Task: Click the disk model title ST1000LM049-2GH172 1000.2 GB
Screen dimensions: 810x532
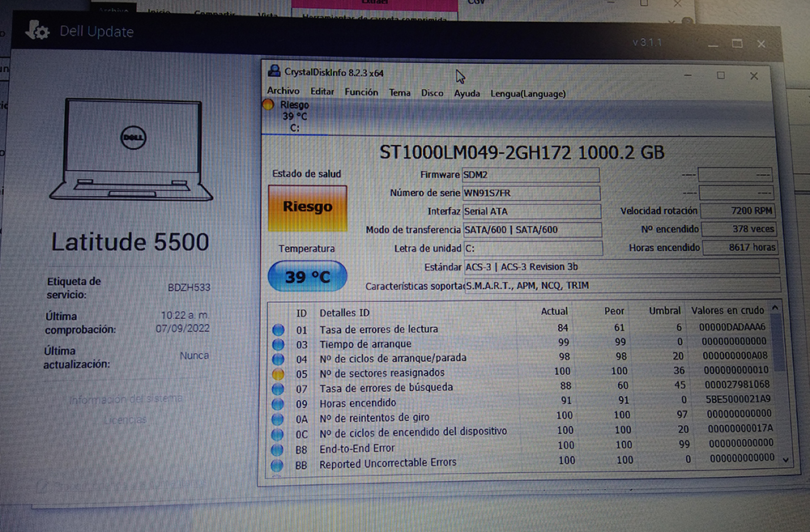Action: click(522, 153)
